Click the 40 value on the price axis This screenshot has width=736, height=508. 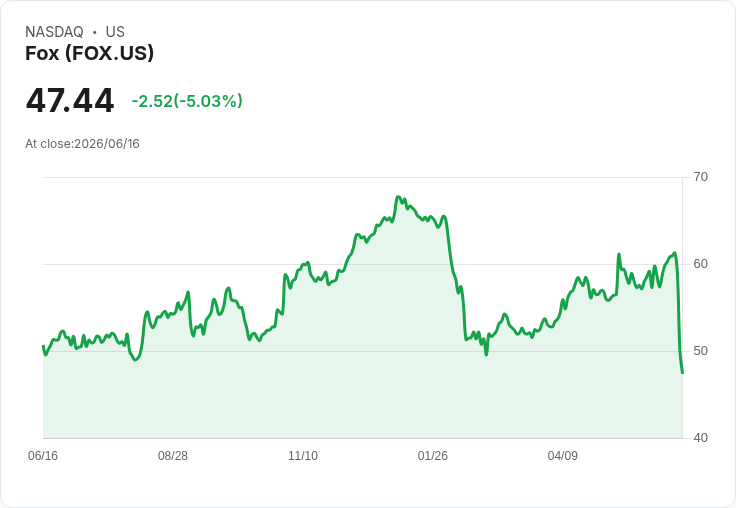point(700,438)
